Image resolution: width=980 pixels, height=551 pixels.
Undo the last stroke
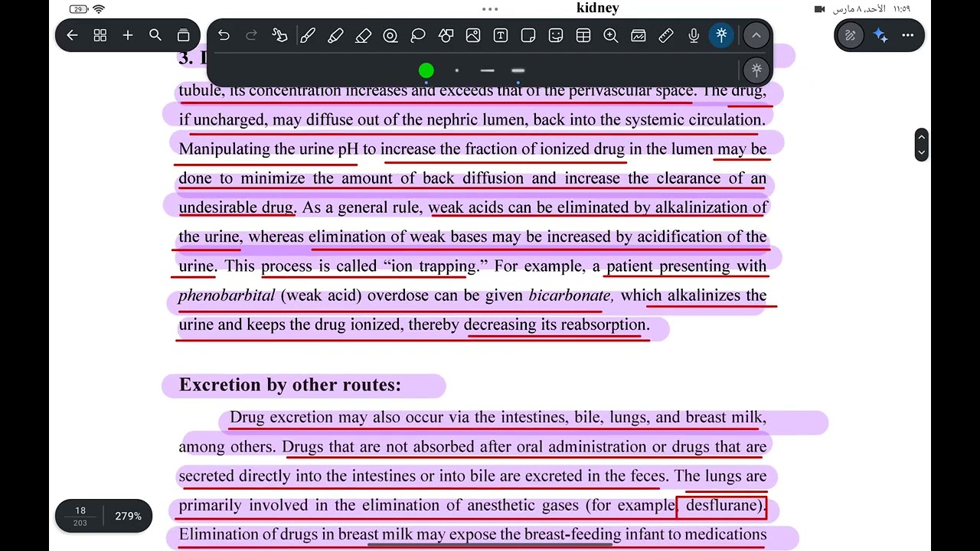[x=224, y=35]
